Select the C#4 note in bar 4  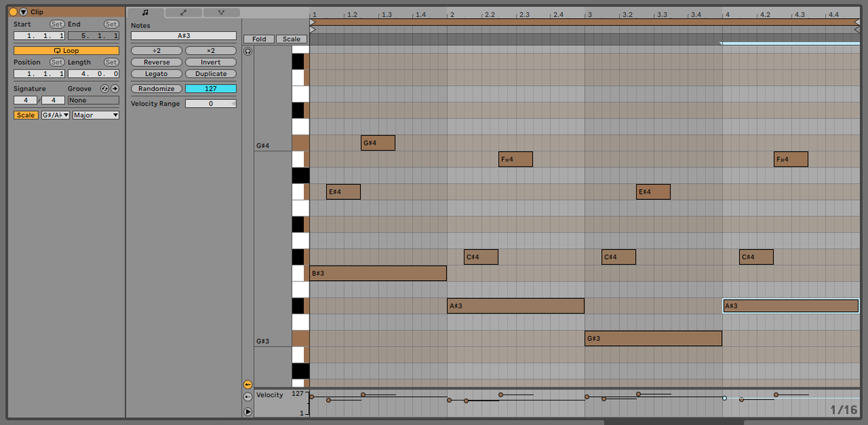click(x=757, y=257)
